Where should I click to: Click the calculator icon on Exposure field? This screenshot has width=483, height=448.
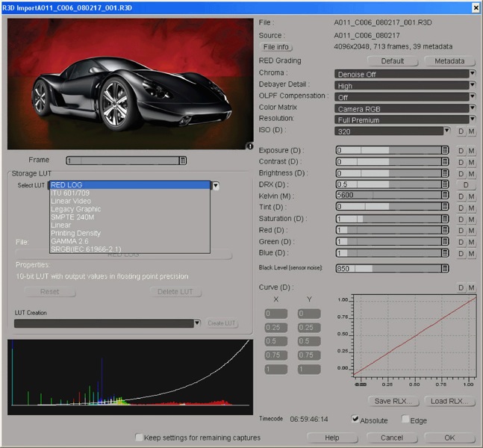coord(445,150)
